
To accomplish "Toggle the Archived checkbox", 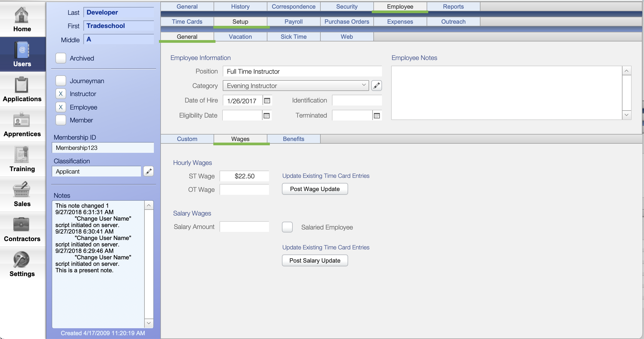I will (x=61, y=58).
